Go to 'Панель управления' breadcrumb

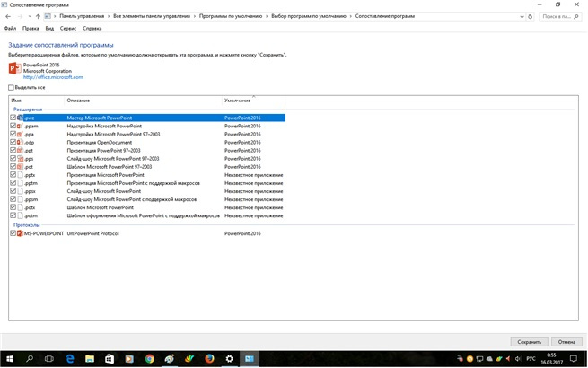tap(82, 16)
